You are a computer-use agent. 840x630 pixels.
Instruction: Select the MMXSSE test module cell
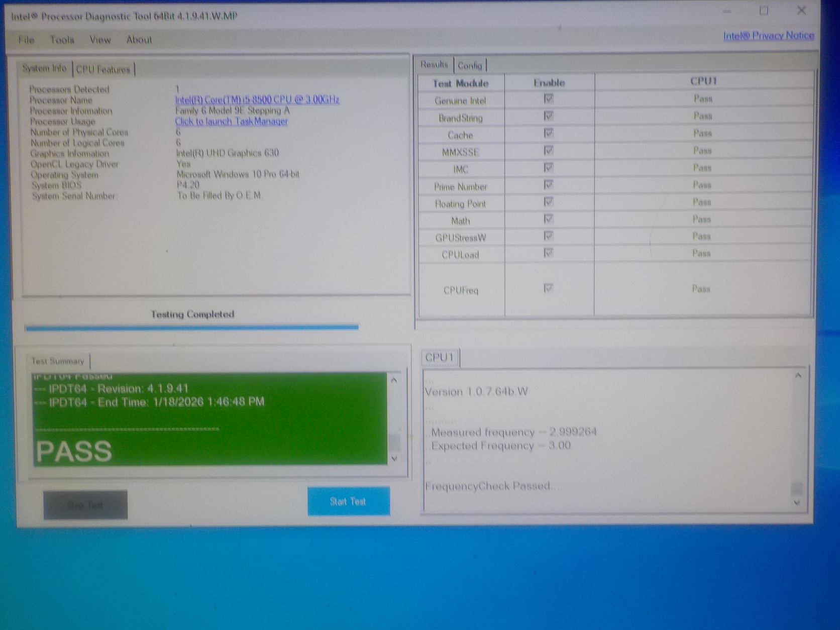coord(461,152)
